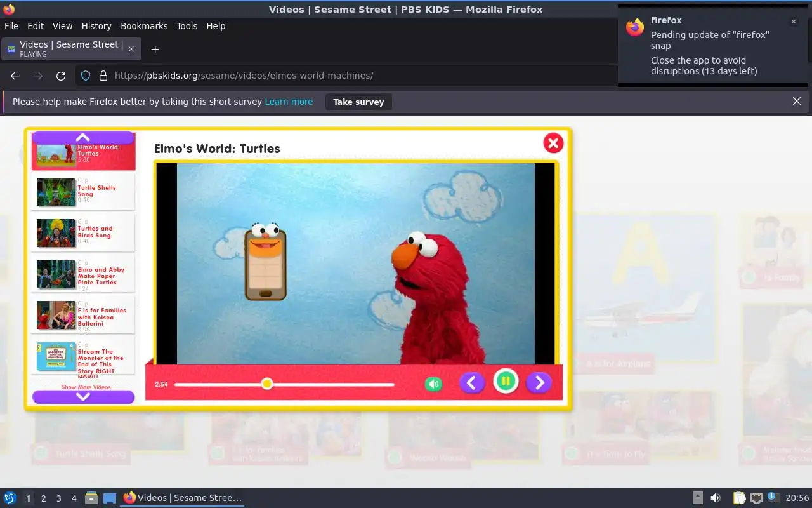The height and width of the screenshot is (508, 812).
Task: Play the Turtle Shells Song clip
Action: (84, 191)
